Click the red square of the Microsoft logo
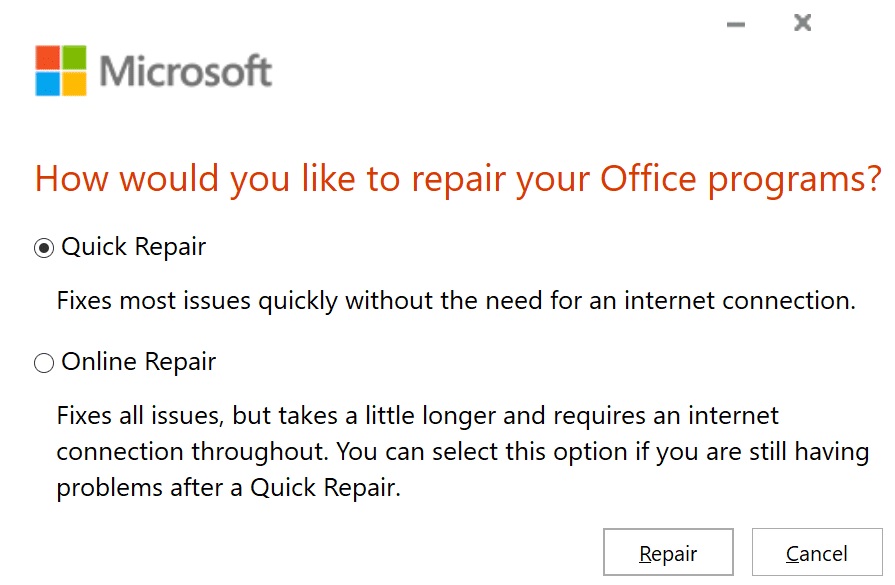Screen dimensions: 895x585 click(47, 56)
